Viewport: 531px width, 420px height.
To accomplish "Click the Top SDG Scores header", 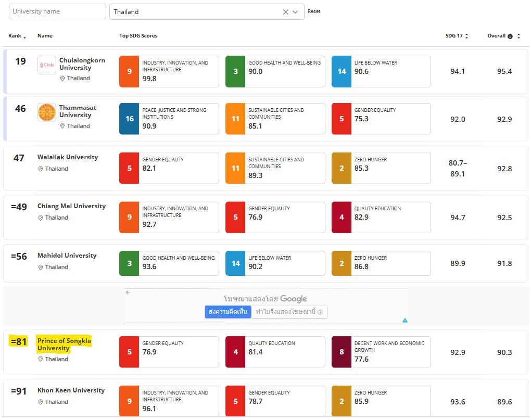I will pyautogui.click(x=138, y=36).
